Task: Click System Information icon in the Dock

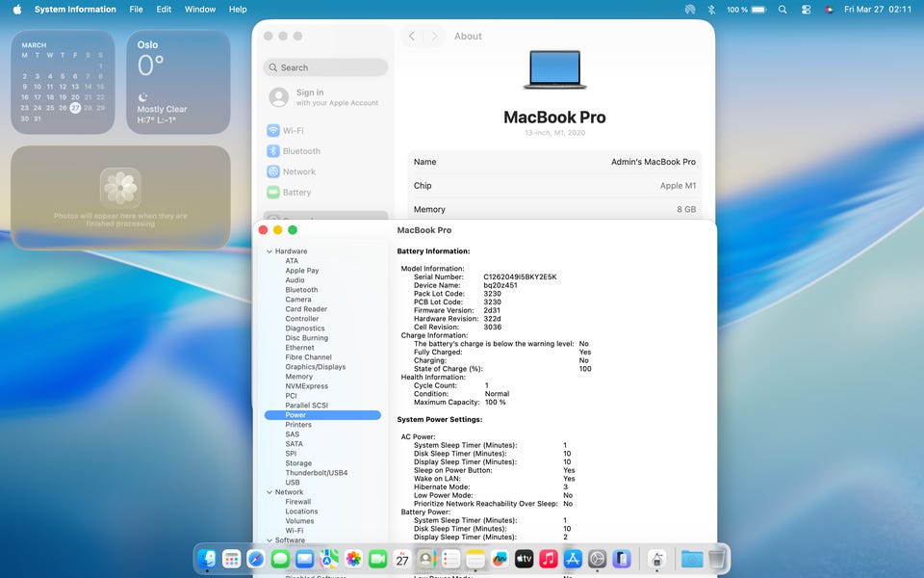Action: pyautogui.click(x=657, y=558)
